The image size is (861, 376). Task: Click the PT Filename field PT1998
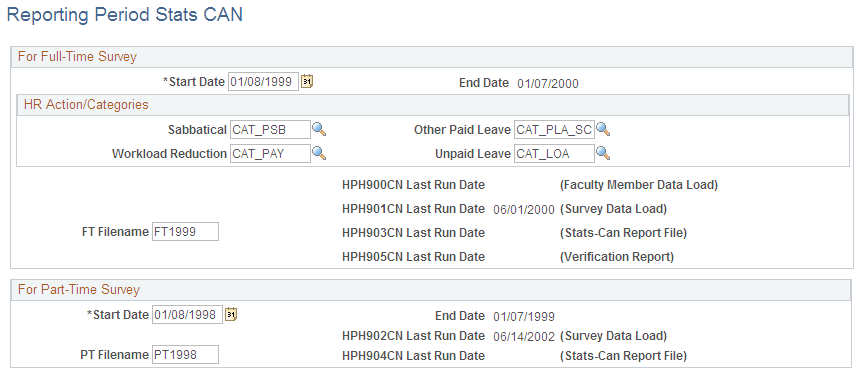[x=185, y=355]
